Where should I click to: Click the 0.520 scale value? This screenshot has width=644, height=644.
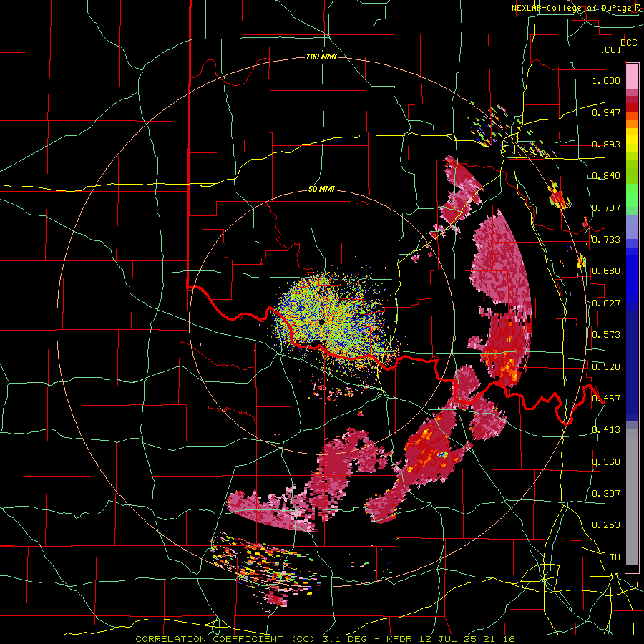click(x=606, y=366)
